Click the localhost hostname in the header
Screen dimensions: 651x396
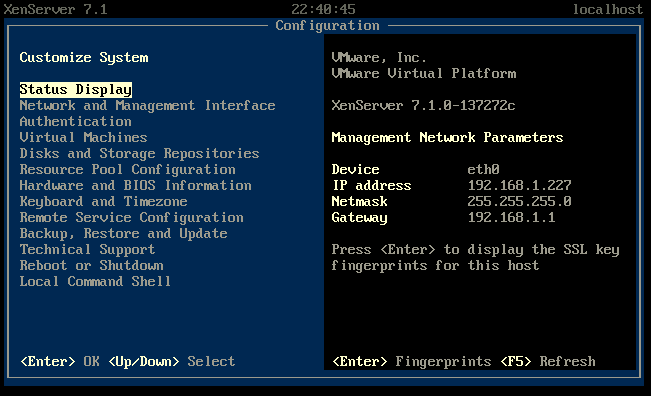click(x=607, y=10)
